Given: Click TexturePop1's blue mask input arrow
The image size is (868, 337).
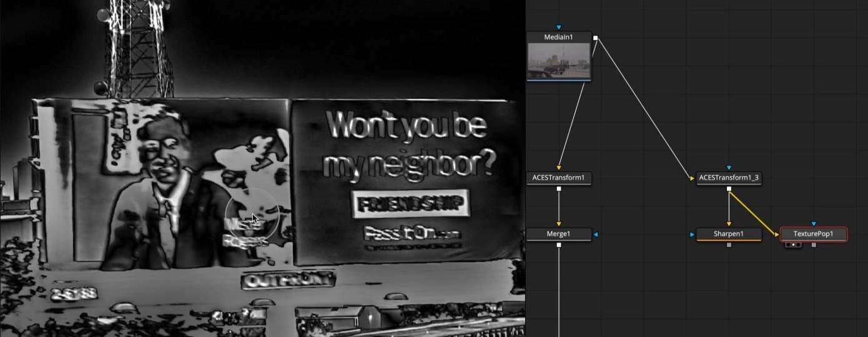Looking at the screenshot, I should 814,224.
